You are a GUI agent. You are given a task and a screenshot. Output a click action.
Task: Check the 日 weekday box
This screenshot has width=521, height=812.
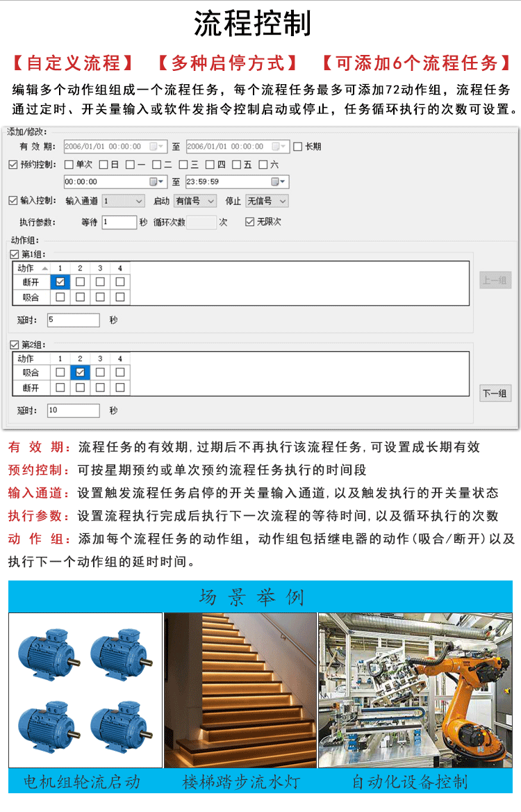(x=104, y=165)
